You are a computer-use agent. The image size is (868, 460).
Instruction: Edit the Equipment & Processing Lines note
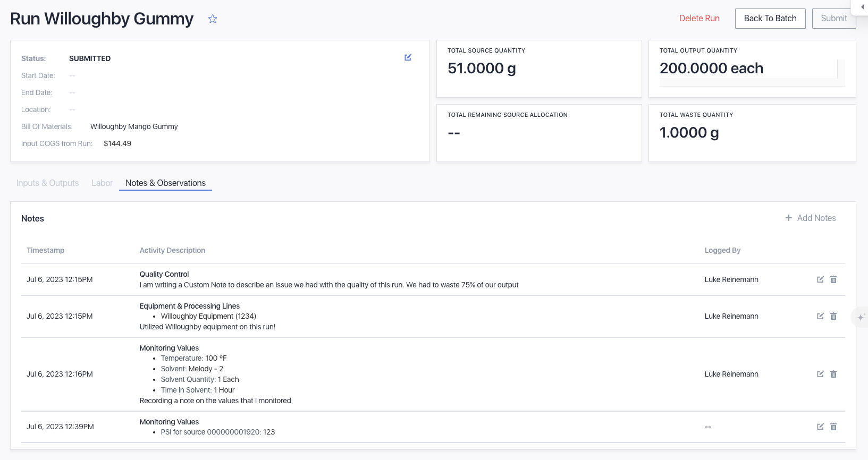820,316
